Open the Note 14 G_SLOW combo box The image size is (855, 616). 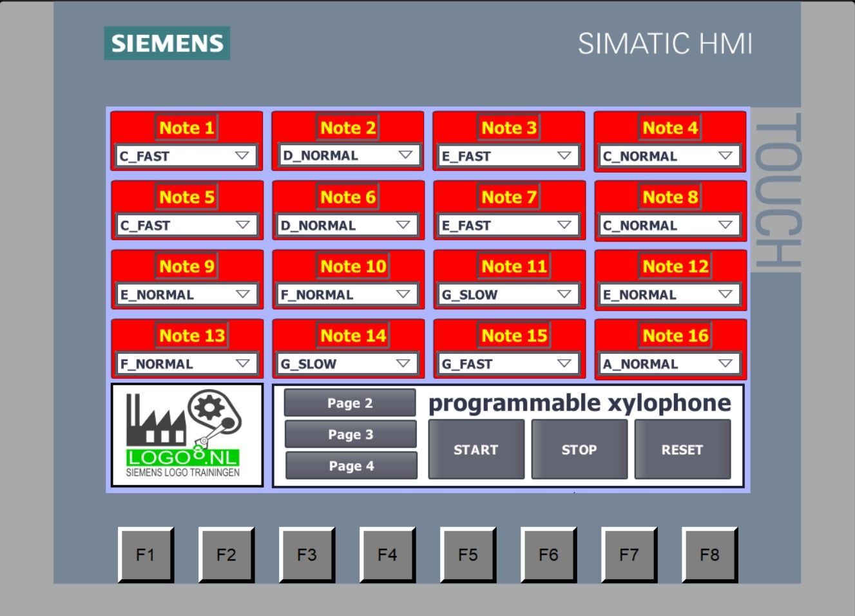(x=348, y=363)
